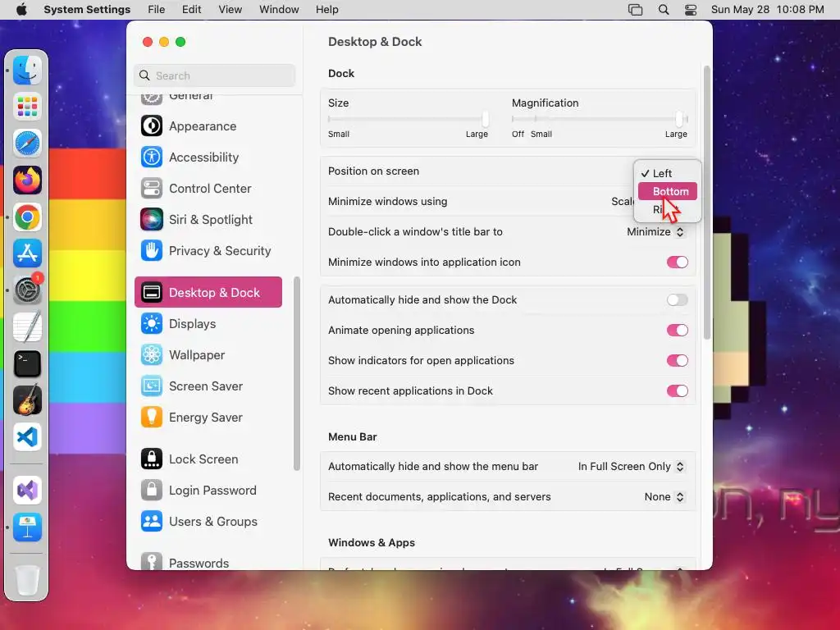Open the Window menu

click(x=279, y=10)
